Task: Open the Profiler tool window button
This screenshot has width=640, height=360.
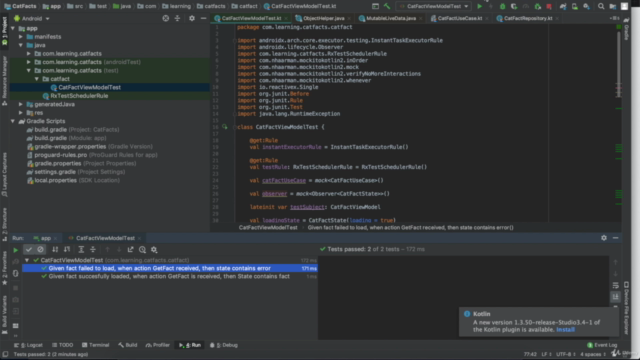Action: pos(158,345)
